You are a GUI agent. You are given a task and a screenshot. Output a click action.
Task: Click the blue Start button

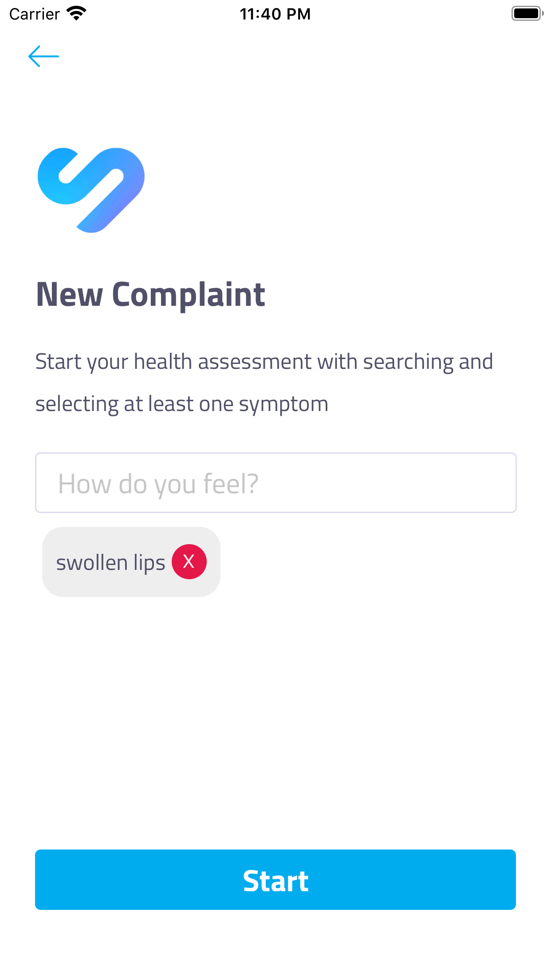(x=275, y=880)
